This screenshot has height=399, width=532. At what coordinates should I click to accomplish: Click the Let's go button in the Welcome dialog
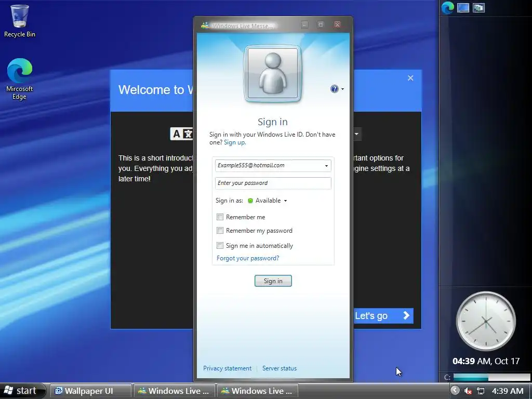pos(383,316)
